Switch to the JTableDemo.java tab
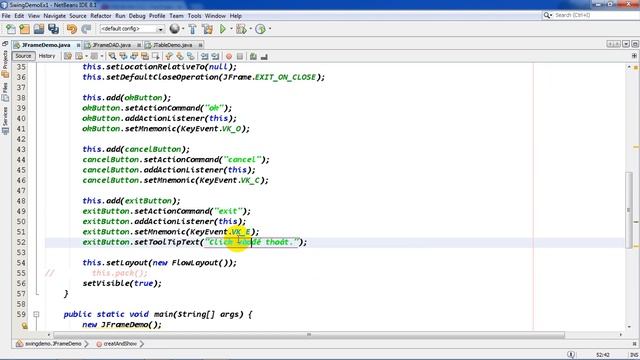 click(173, 45)
